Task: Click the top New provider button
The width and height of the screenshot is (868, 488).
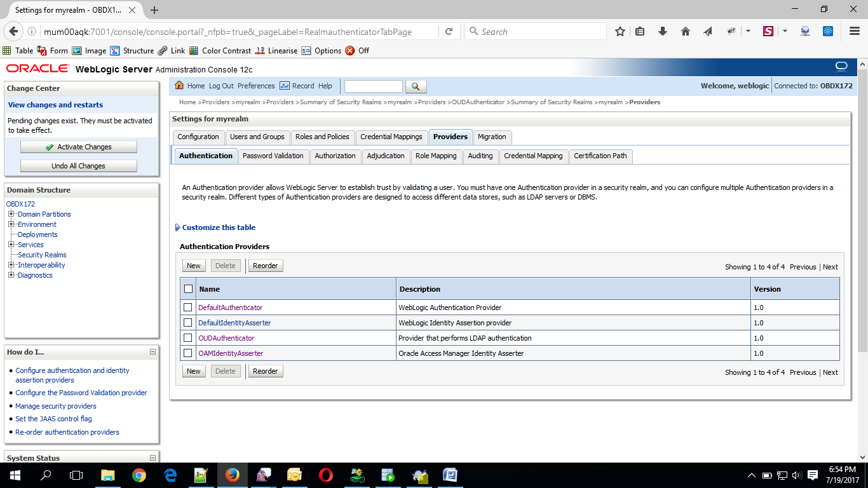Action: 194,266
